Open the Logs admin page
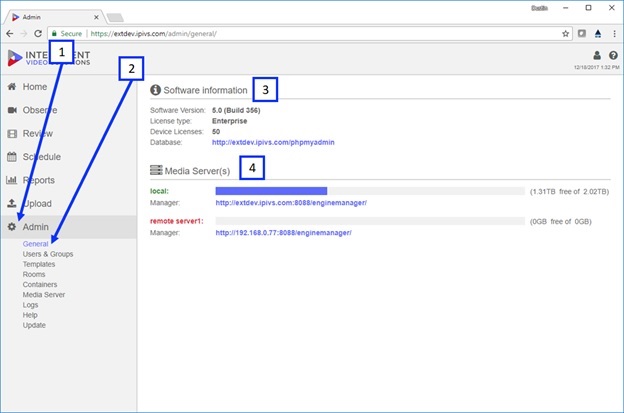 tap(30, 305)
